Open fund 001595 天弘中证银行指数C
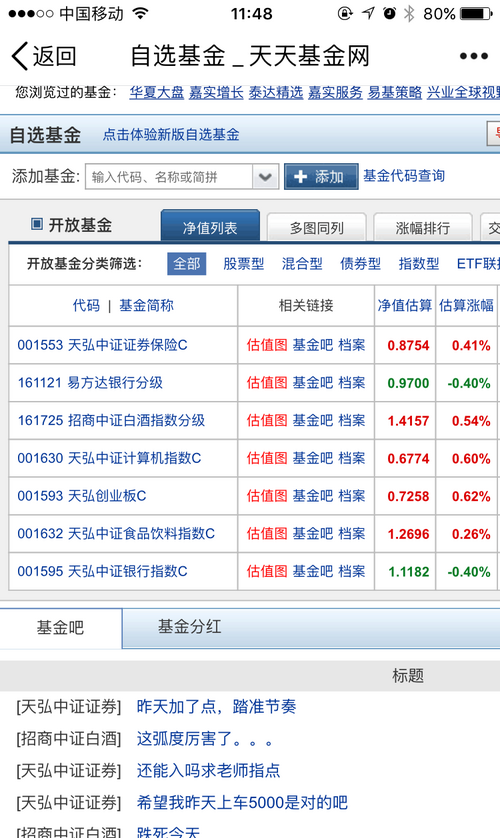The width and height of the screenshot is (500, 838). (103, 571)
